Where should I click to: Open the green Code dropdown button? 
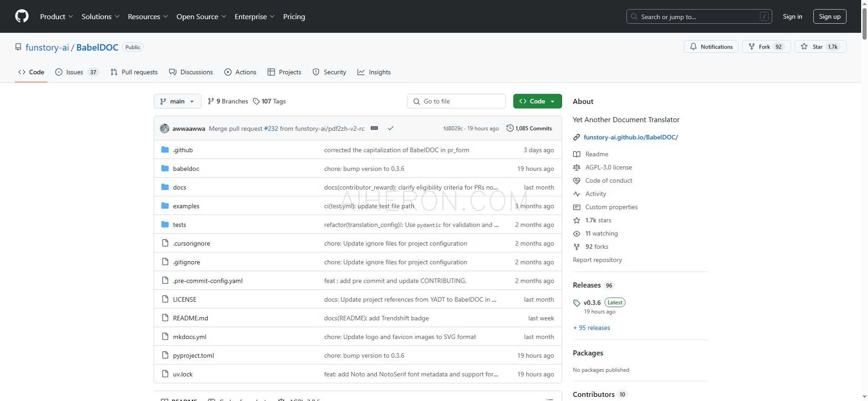(537, 101)
